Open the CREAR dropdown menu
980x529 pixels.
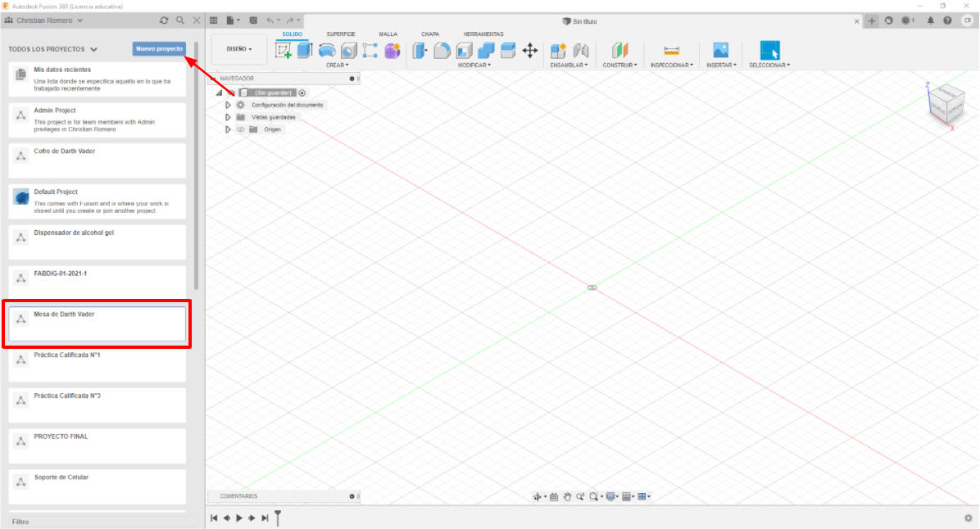[x=338, y=65]
